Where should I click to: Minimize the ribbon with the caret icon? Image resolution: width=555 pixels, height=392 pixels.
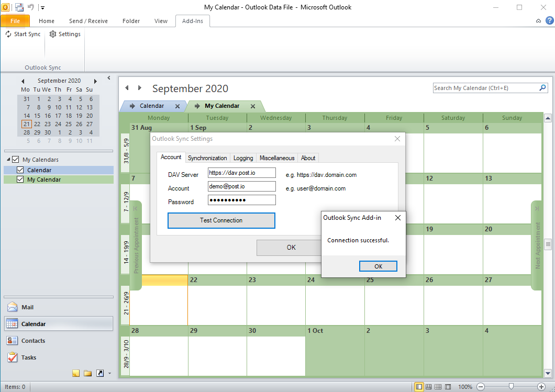click(x=538, y=21)
